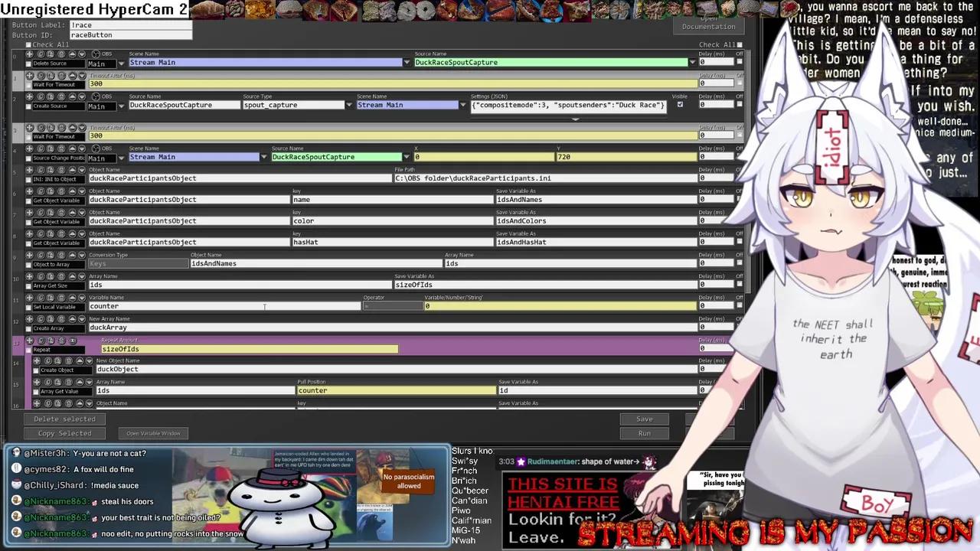Click Copy Selected button

tap(64, 433)
